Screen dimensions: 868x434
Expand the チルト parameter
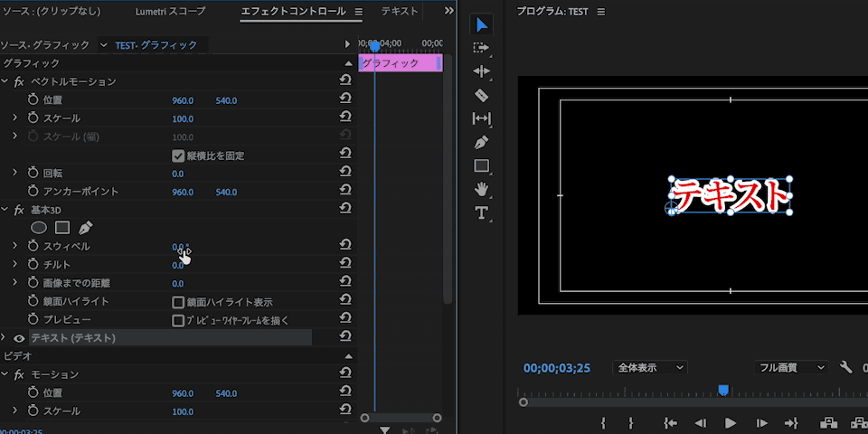tap(15, 264)
